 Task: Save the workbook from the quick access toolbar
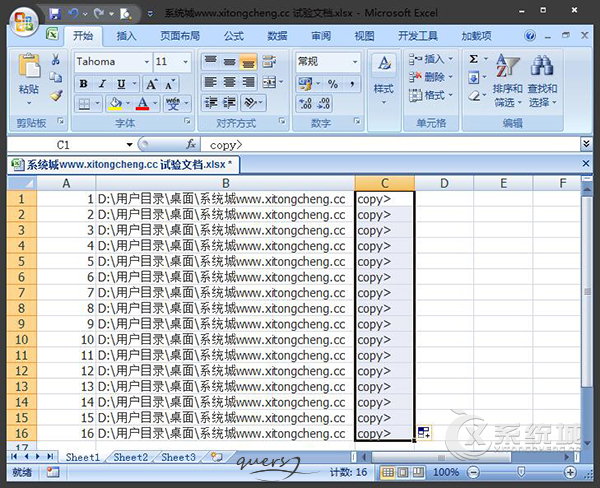(x=55, y=14)
